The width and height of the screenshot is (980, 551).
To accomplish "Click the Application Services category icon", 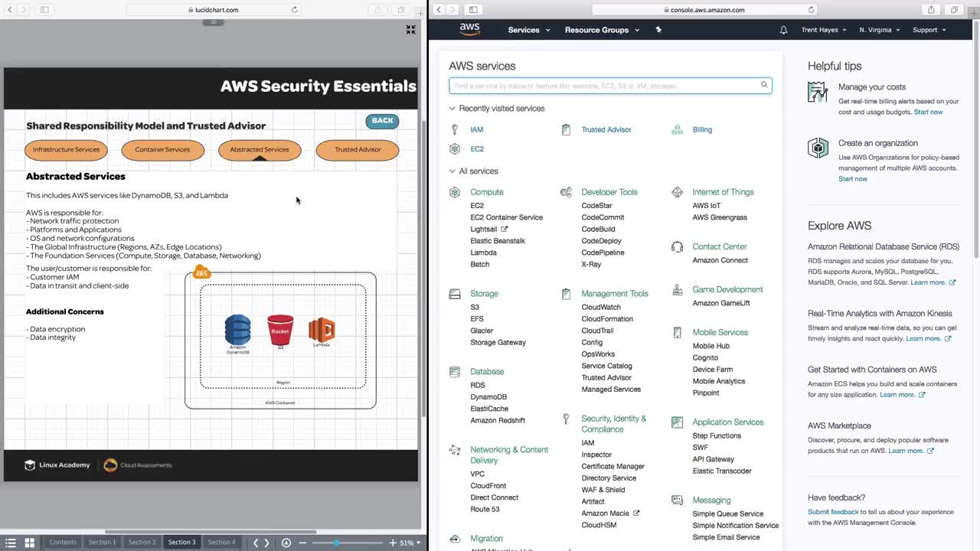I will pos(677,422).
